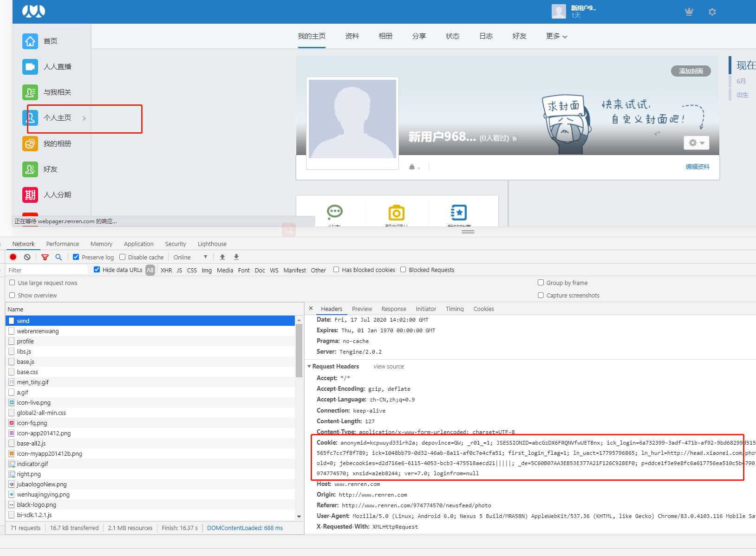This screenshot has height=556, width=756.
Task: Check the Group by frame option
Action: pyautogui.click(x=541, y=283)
